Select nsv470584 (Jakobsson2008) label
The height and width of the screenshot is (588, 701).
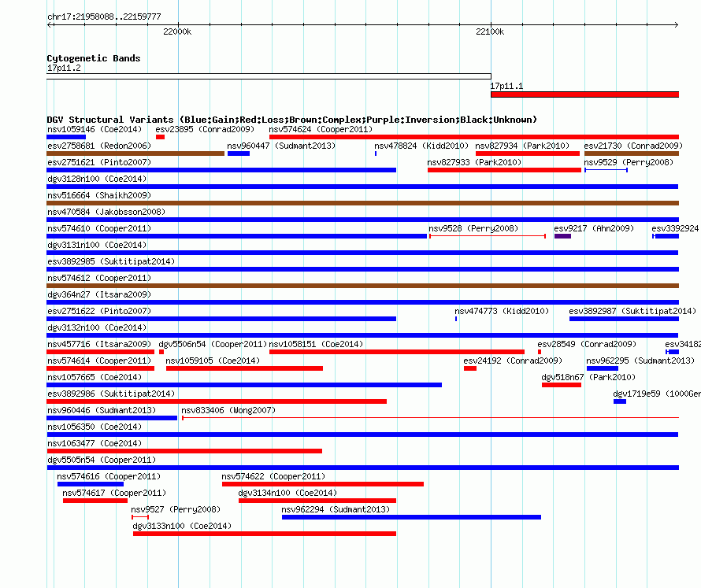click(106, 213)
